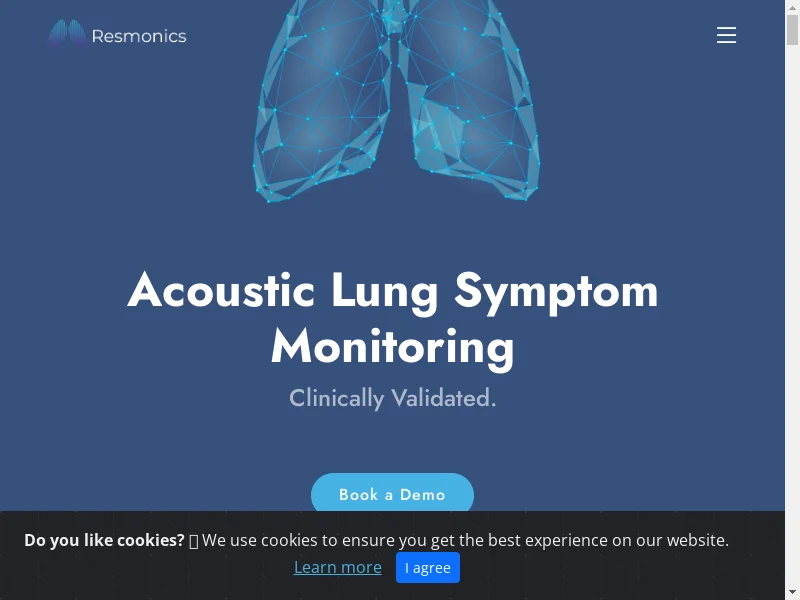Click the left lung of the illustration
This screenshot has height=600, width=800.
[322, 102]
